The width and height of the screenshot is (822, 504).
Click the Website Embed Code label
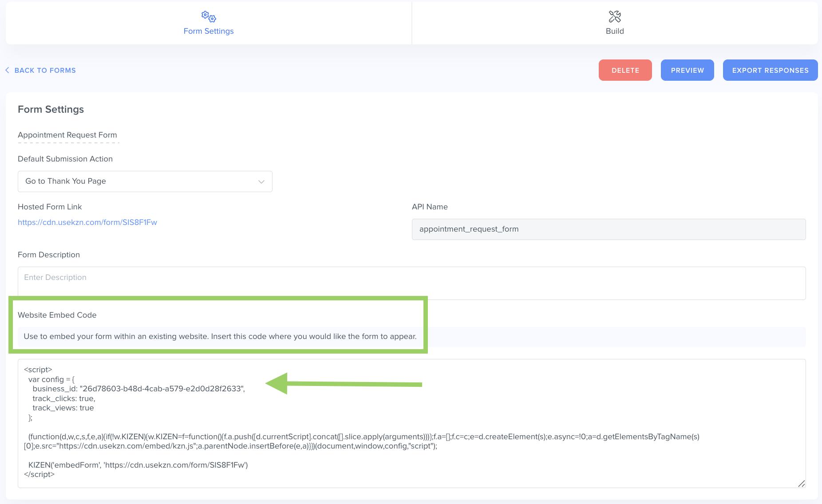coord(57,315)
